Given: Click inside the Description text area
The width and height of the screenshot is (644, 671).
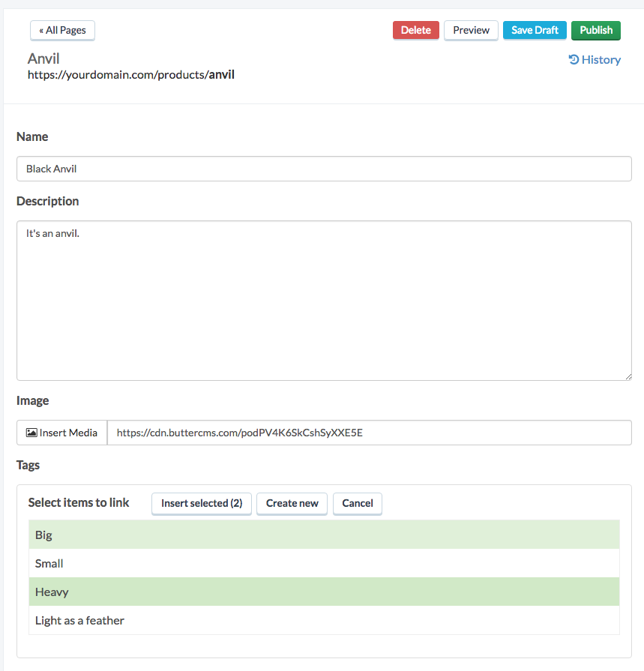Looking at the screenshot, I should tap(324, 301).
